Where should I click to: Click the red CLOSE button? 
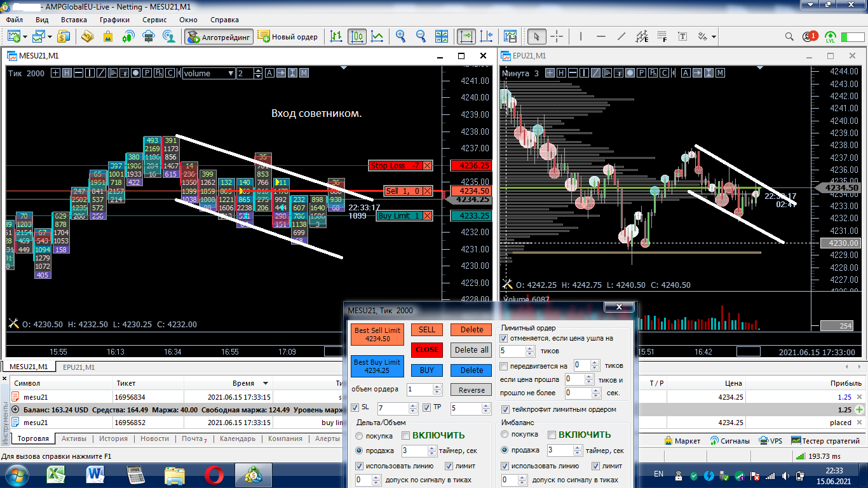pos(427,349)
